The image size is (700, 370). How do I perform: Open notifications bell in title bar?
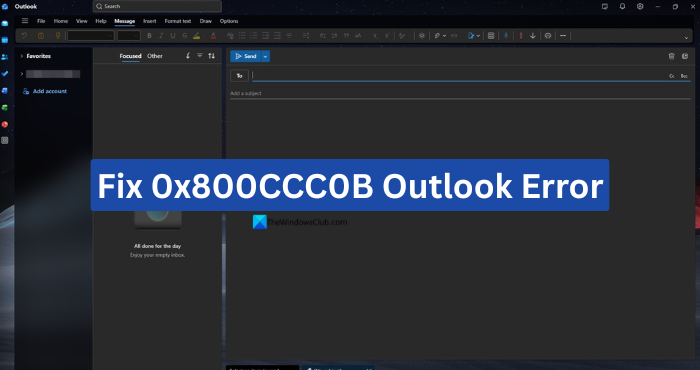coord(622,6)
